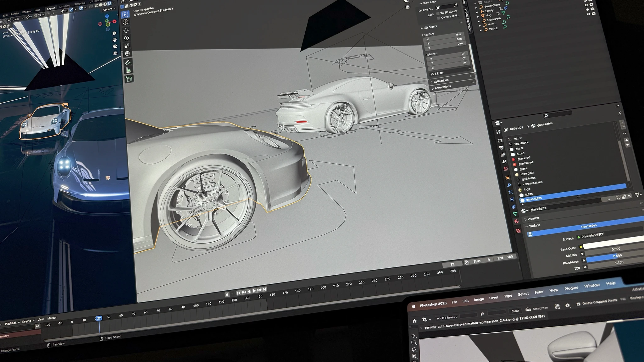Open Photoshop Filter menu
Viewport: 644px width, 362px height.
coord(539,292)
